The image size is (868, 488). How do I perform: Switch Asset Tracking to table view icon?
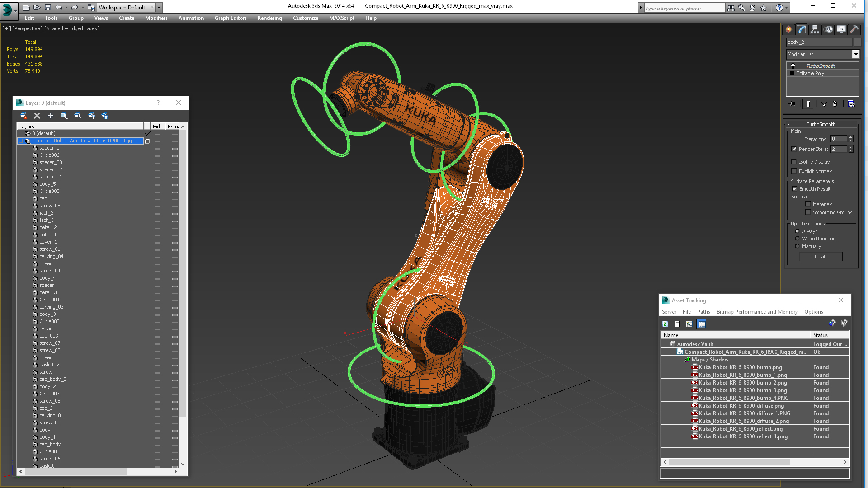(x=702, y=324)
